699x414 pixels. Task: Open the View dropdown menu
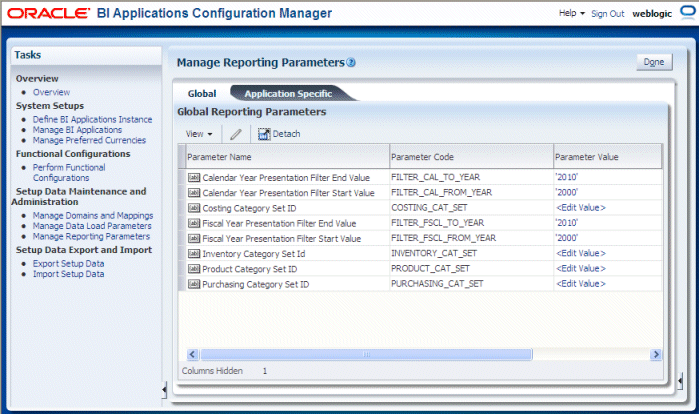pos(199,134)
